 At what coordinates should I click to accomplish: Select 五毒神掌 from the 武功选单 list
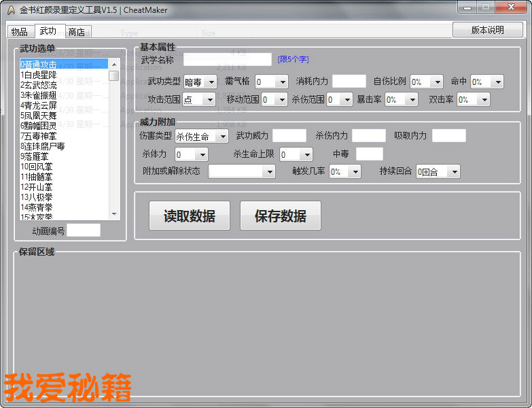[42, 136]
